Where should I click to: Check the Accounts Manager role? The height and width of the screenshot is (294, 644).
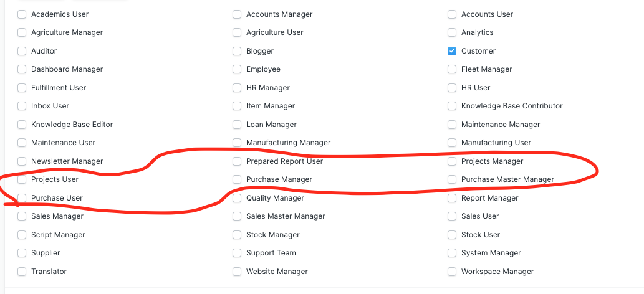click(236, 14)
